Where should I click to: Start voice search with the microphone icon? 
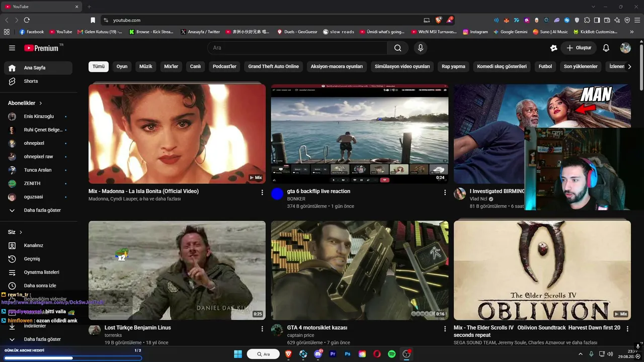coord(421,48)
